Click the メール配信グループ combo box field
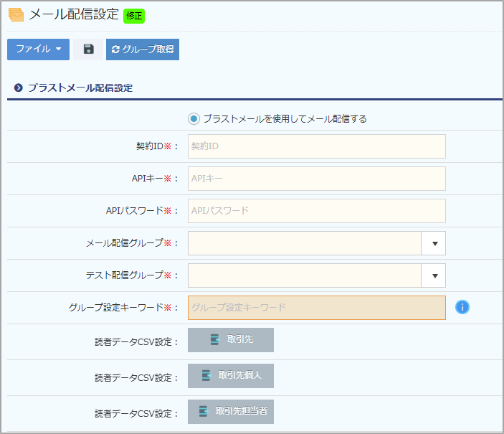The image size is (504, 434). pyautogui.click(x=305, y=243)
